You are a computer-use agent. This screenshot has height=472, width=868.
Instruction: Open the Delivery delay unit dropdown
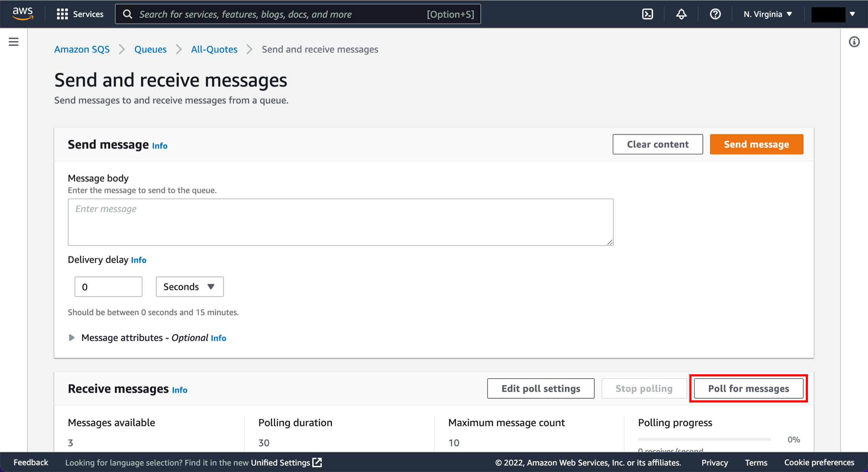click(x=189, y=286)
